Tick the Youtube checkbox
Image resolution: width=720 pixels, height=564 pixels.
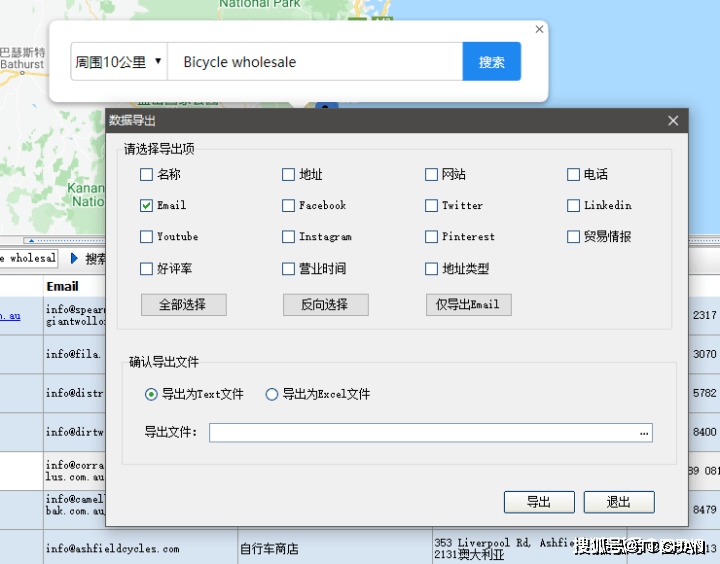[x=146, y=237]
